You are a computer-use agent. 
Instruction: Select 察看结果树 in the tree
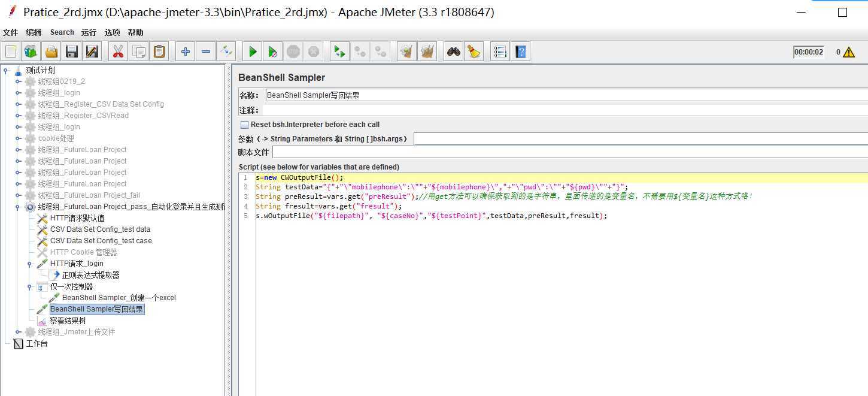click(x=67, y=321)
